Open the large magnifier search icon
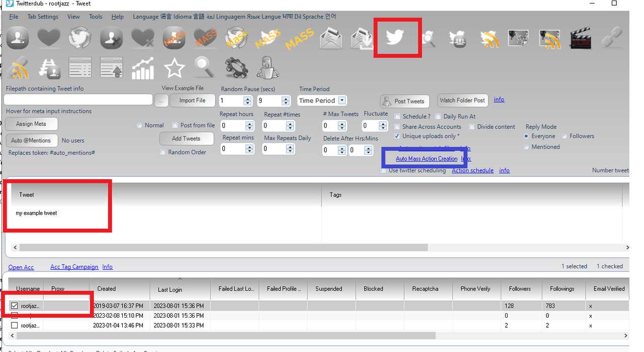The width and height of the screenshot is (644, 352). [205, 67]
